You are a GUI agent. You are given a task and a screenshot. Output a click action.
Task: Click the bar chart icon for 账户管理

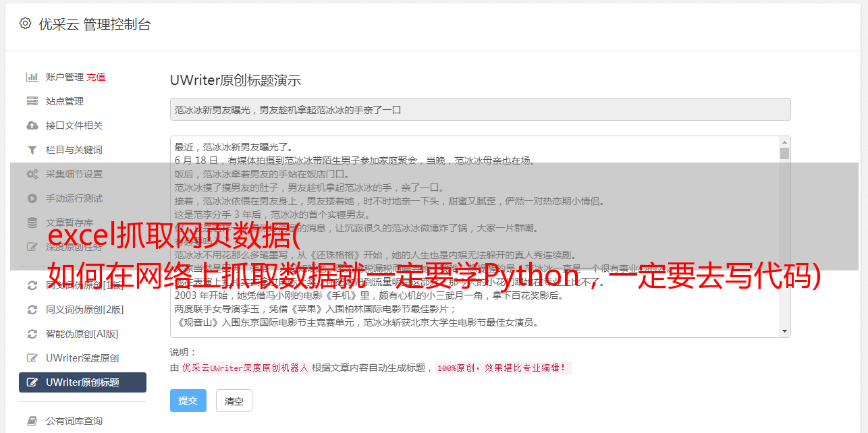tap(32, 77)
